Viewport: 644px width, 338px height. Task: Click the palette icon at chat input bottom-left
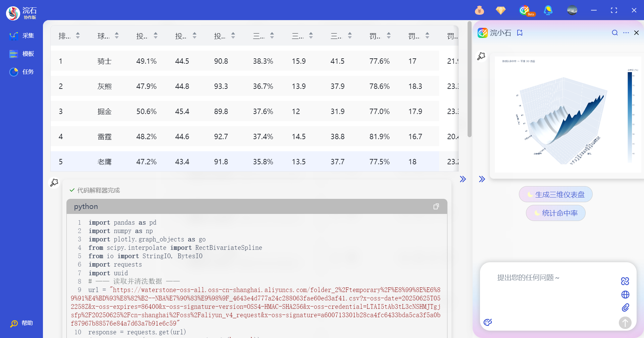click(488, 323)
